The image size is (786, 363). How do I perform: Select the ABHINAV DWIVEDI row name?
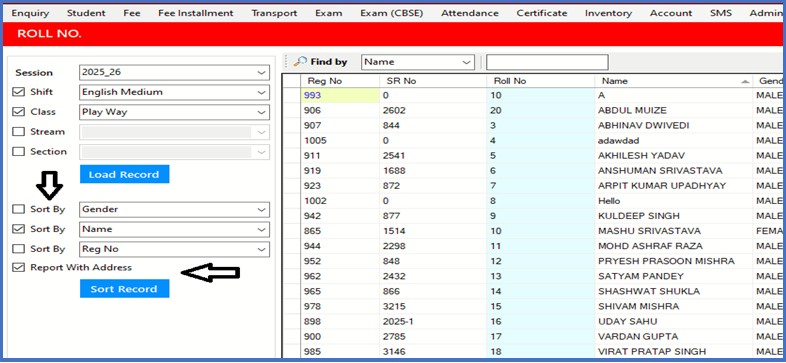(x=674, y=125)
